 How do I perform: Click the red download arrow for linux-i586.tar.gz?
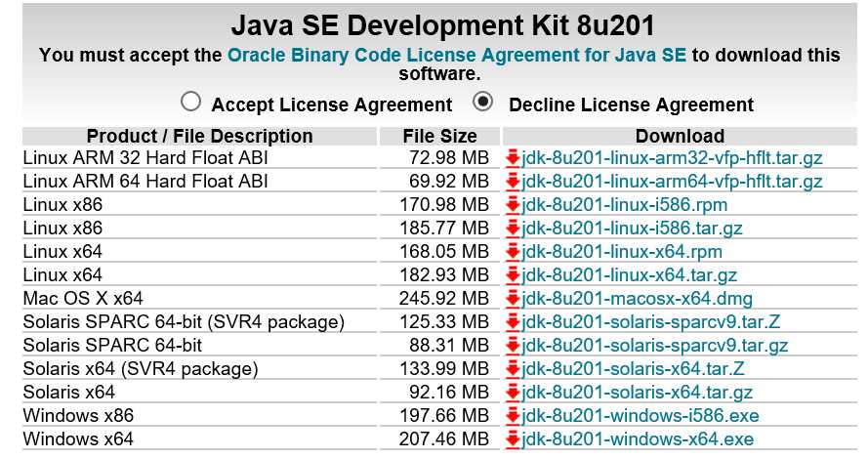(x=513, y=229)
